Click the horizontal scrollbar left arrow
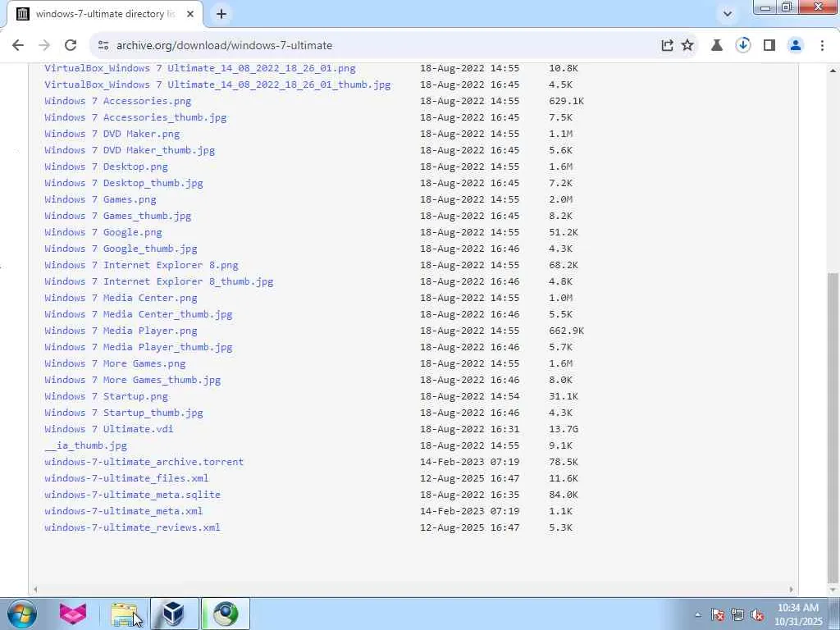 tap(35, 589)
